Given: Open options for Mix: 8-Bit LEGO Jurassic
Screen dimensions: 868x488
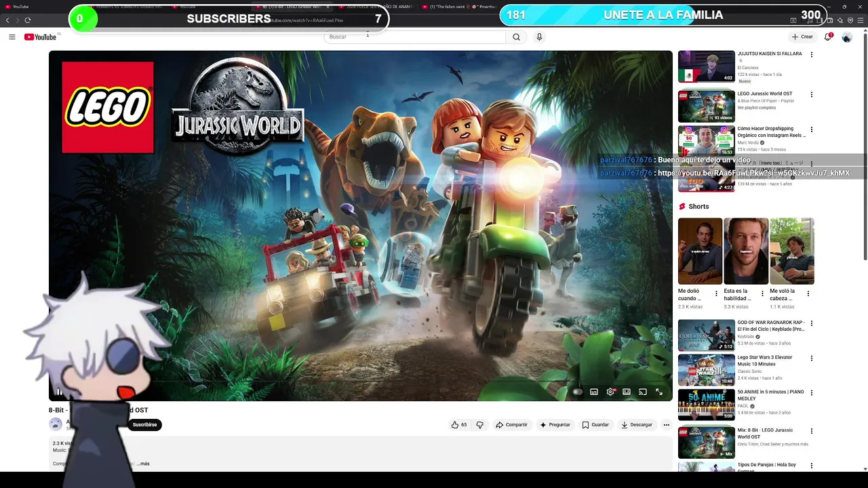Looking at the screenshot, I should [x=811, y=431].
